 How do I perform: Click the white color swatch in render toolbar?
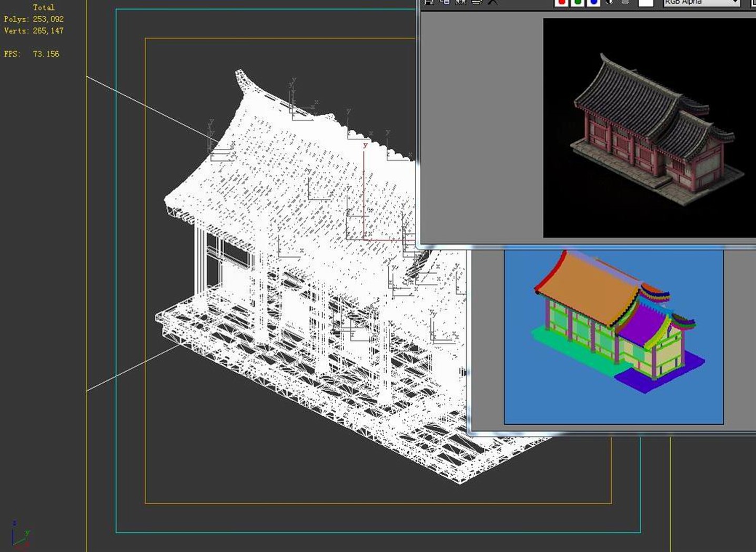click(646, 3)
